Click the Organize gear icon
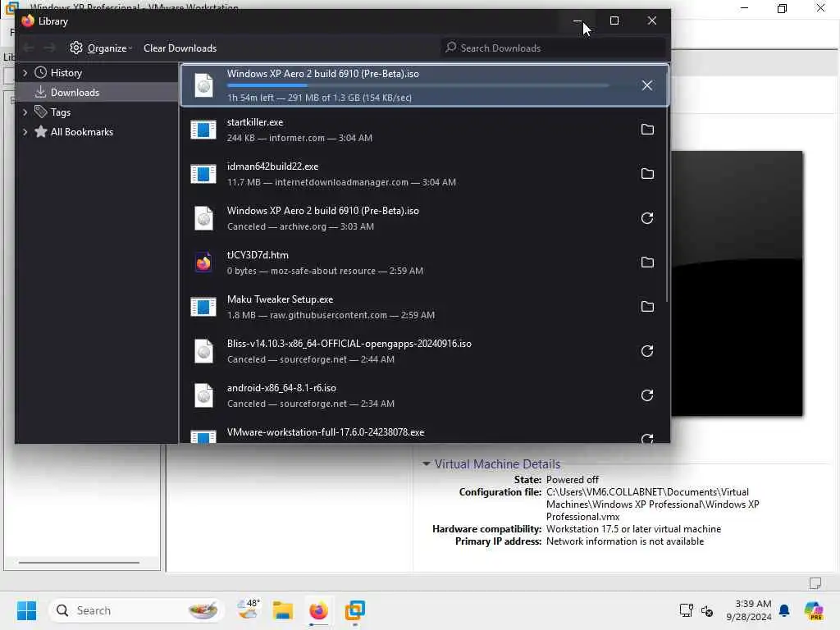840x630 pixels. (76, 48)
